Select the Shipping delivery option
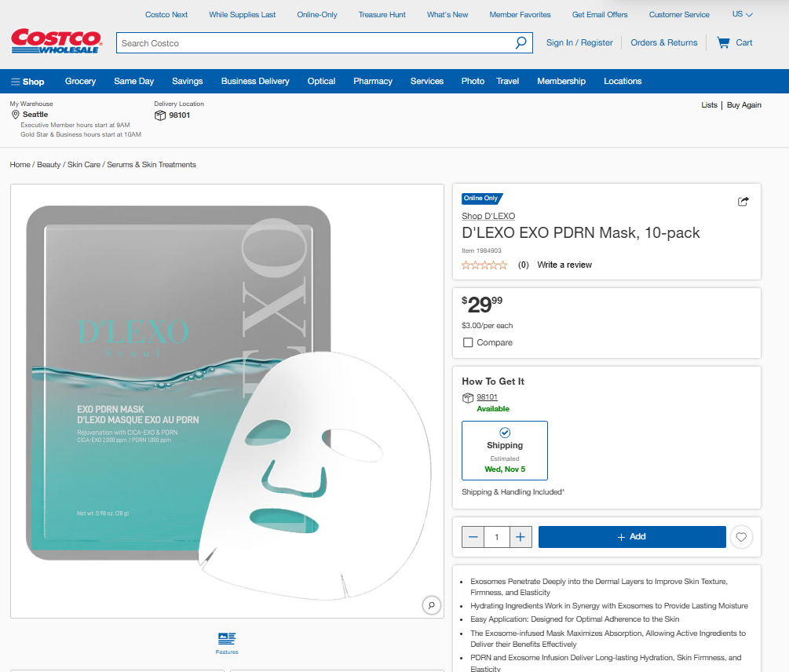 (x=505, y=450)
